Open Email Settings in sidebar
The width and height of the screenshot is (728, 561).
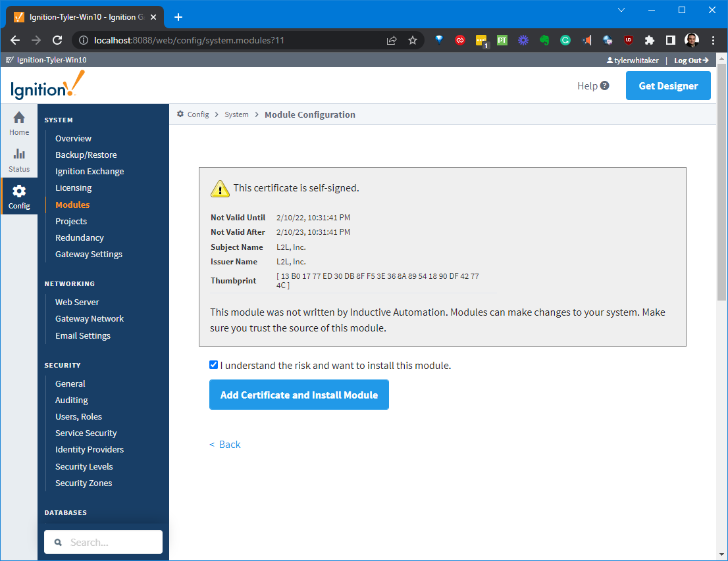pyautogui.click(x=83, y=335)
